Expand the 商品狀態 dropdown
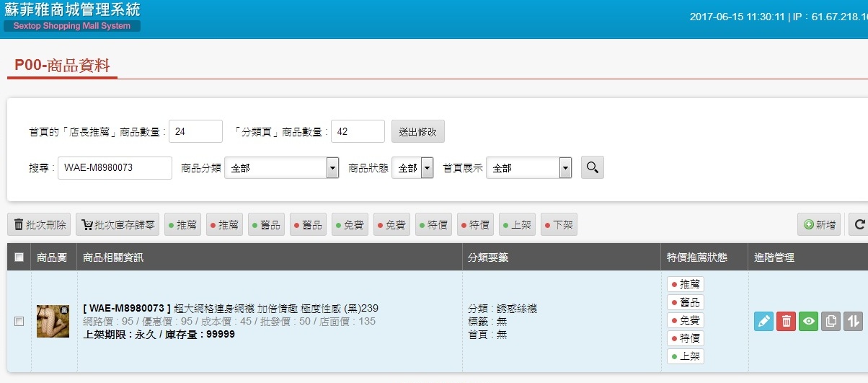The width and height of the screenshot is (868, 383). tap(412, 168)
